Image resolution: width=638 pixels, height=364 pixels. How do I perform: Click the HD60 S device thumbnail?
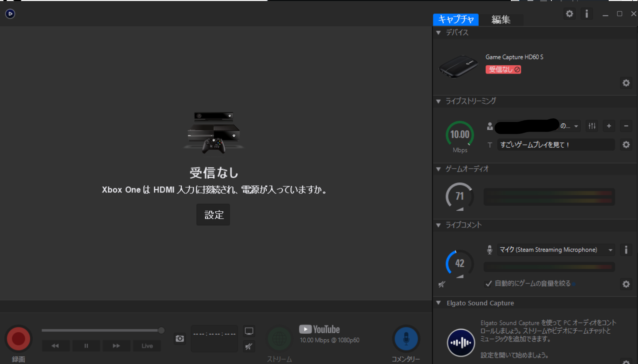(458, 66)
